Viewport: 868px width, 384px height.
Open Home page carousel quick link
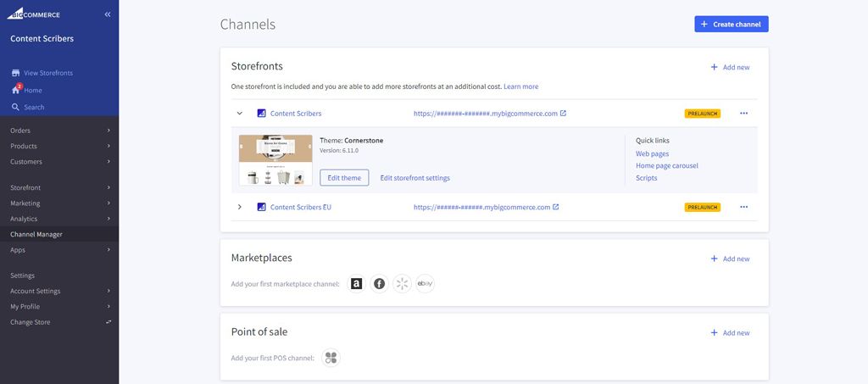667,165
